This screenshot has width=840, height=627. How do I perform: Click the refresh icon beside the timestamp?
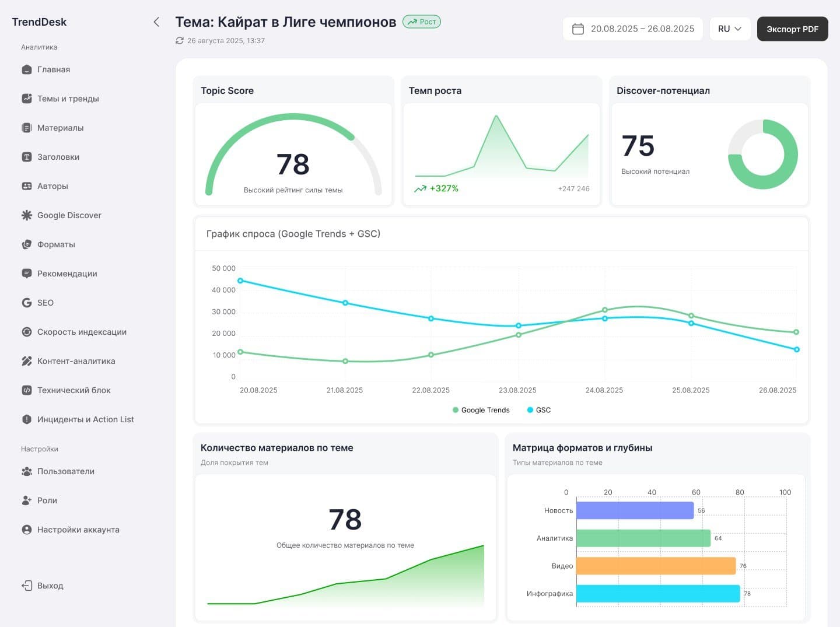point(180,41)
